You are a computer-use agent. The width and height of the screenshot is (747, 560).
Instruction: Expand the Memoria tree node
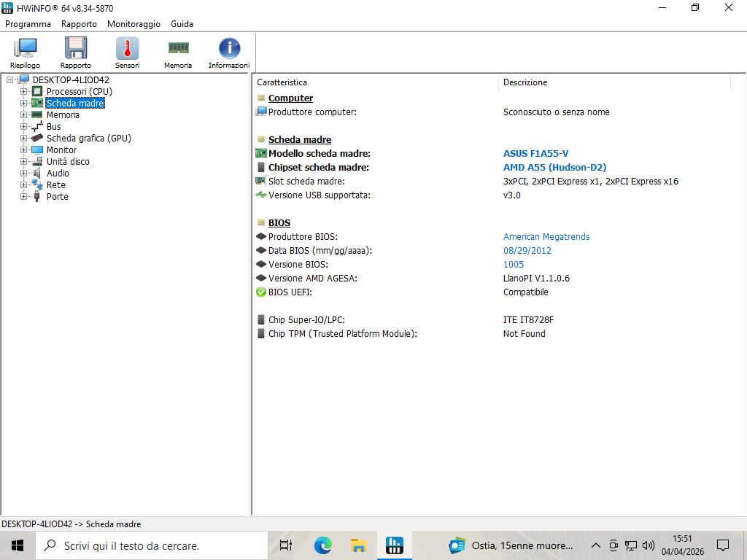[x=23, y=114]
